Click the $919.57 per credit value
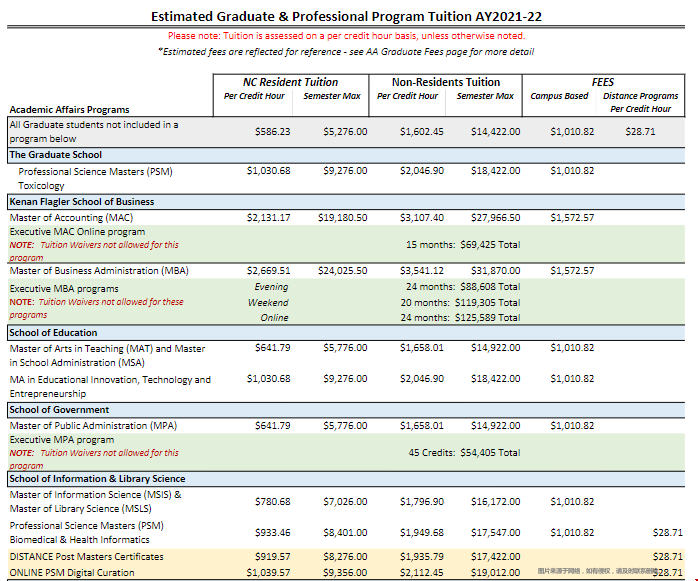698x581 pixels. 272,557
